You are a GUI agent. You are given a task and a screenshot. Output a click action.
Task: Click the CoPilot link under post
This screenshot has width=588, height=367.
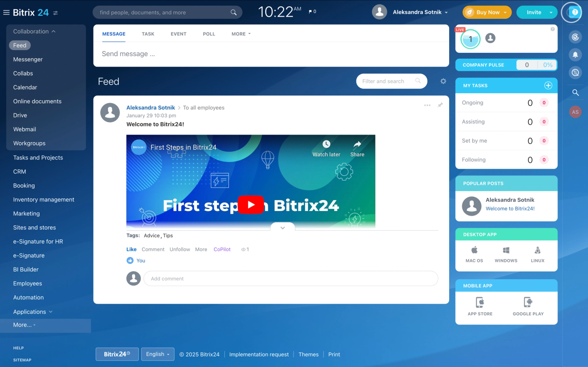click(222, 249)
